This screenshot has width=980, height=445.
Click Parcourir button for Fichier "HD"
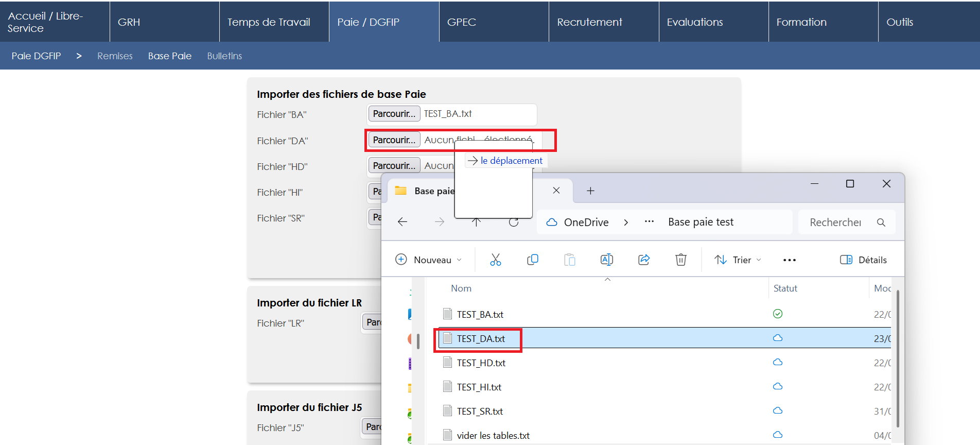click(394, 166)
